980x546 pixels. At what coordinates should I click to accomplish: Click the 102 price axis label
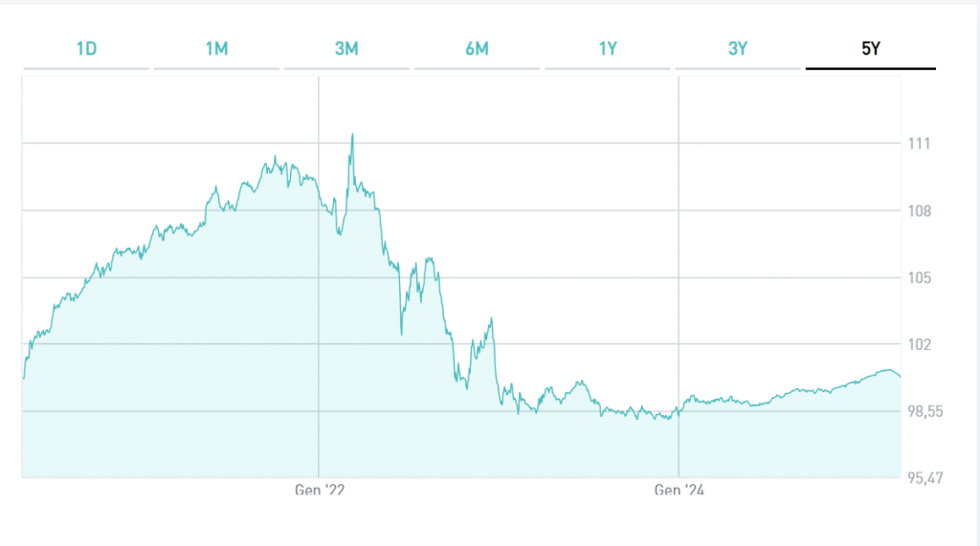click(919, 344)
